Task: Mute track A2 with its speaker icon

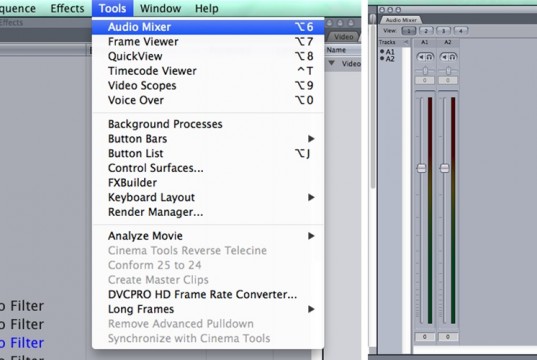Action: tap(444, 57)
